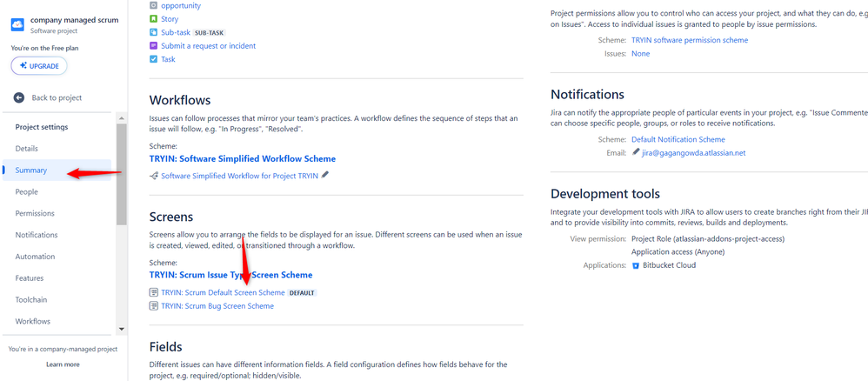Open the opportunity issue type link
Image resolution: width=868 pixels, height=381 pixels.
coord(180,5)
